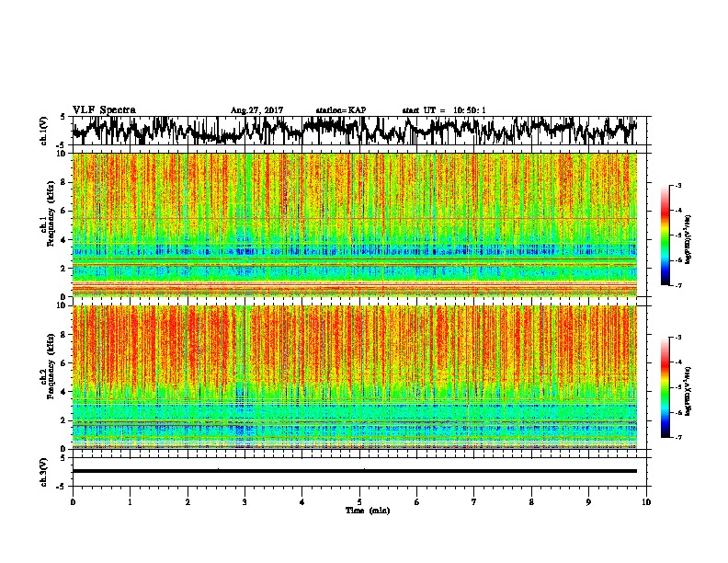728x563 pixels.
Task: Click time axis tick label "3"
Action: (x=245, y=502)
